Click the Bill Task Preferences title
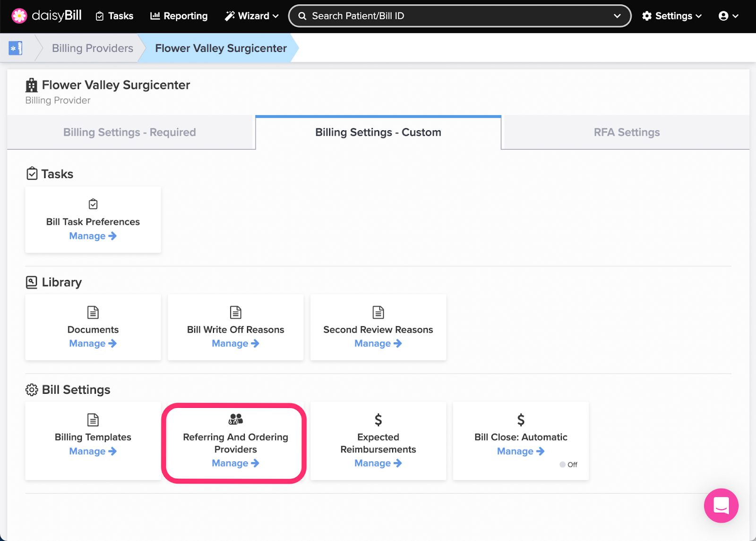Screen dimensions: 756x541 point(93,222)
